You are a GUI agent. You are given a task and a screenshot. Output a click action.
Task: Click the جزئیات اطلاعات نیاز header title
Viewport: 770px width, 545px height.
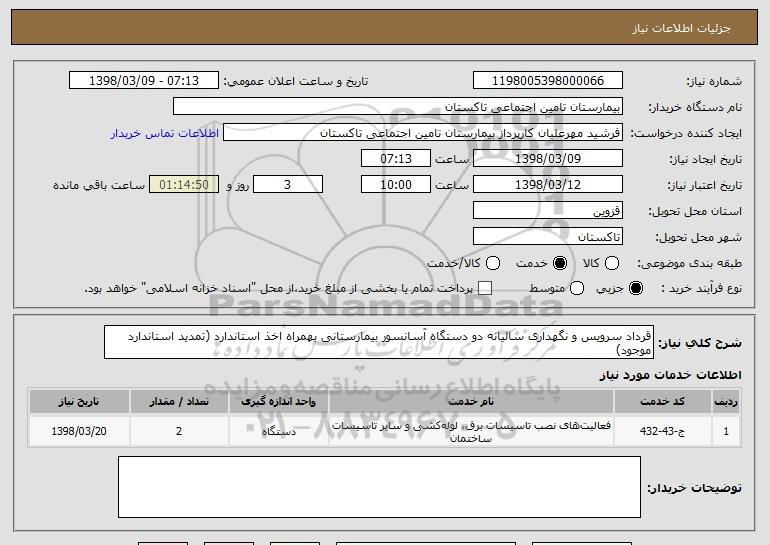pyautogui.click(x=681, y=28)
